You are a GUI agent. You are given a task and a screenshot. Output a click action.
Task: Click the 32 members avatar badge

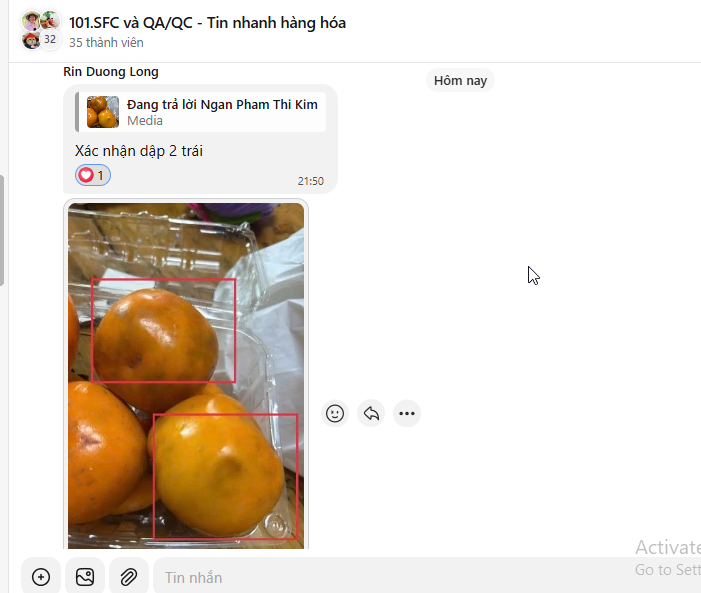pyautogui.click(x=50, y=39)
